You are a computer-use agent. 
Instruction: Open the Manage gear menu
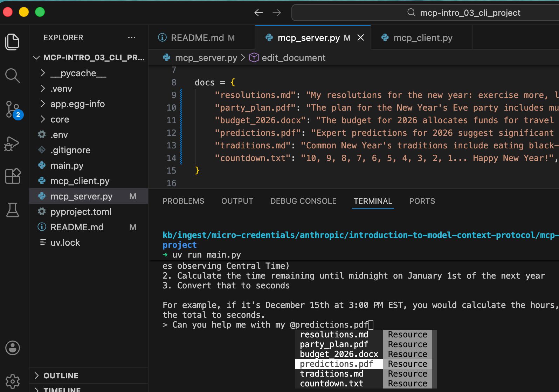coord(13,381)
